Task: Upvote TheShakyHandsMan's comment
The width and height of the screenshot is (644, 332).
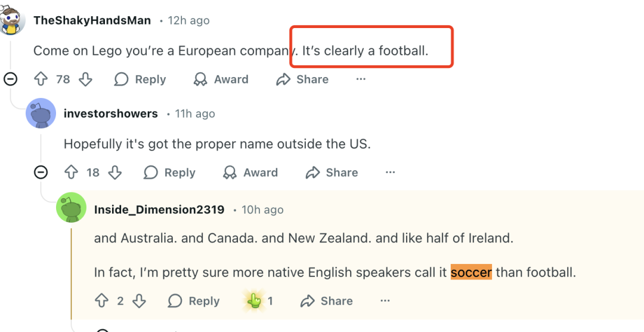Action: pyautogui.click(x=41, y=79)
